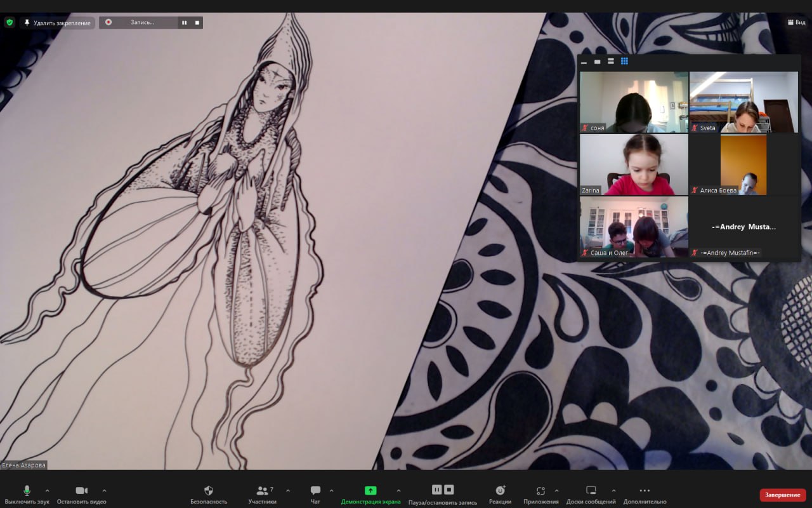Open the Chat (Чат) panel
This screenshot has height=508, width=812.
click(315, 491)
